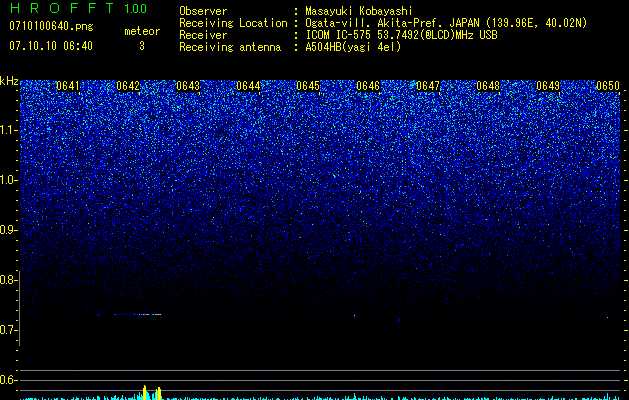Image resolution: width=629 pixels, height=400 pixels.
Task: Click the 1.0 kHz axis label
Action: 9,180
